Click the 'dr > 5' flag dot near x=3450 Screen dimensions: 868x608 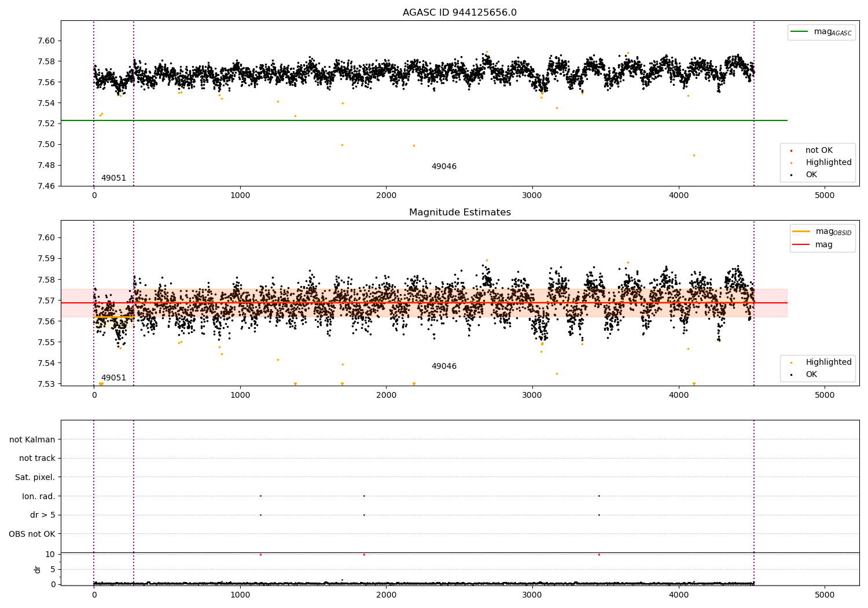[599, 515]
